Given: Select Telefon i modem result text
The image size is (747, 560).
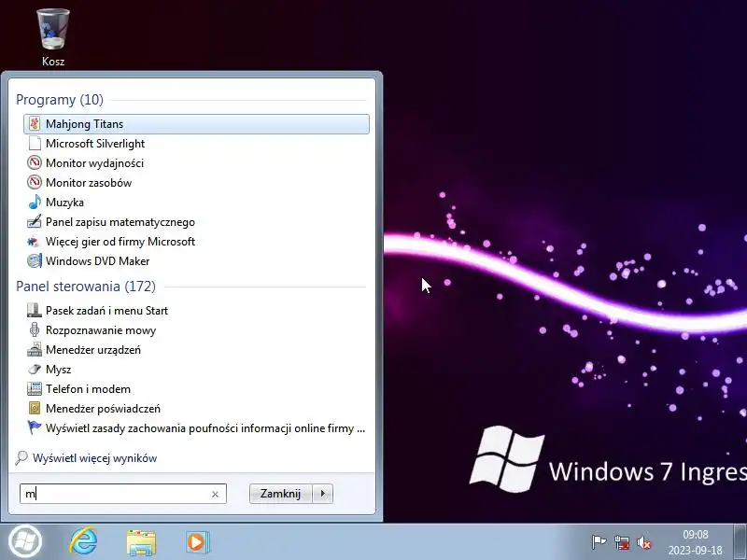Looking at the screenshot, I should click(88, 389).
